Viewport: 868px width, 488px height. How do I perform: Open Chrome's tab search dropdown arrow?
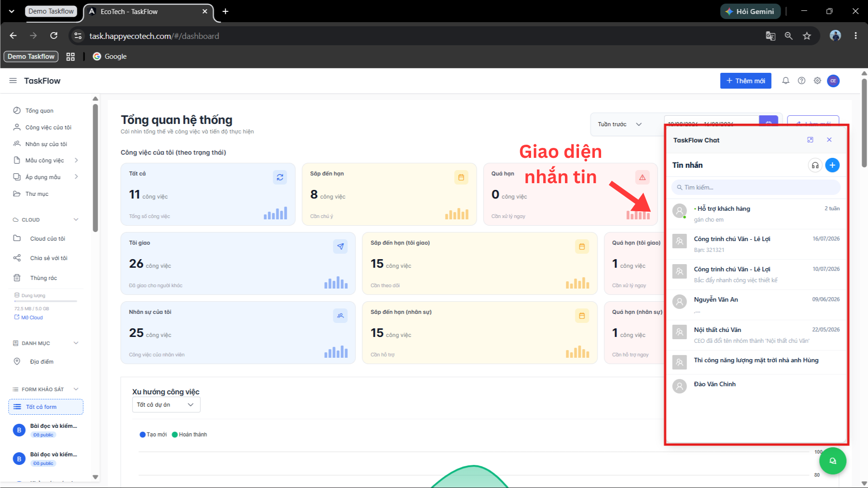tap(12, 11)
